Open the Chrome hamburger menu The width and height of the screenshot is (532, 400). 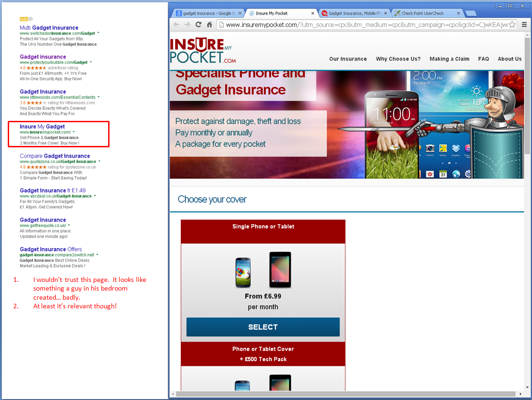coord(524,25)
